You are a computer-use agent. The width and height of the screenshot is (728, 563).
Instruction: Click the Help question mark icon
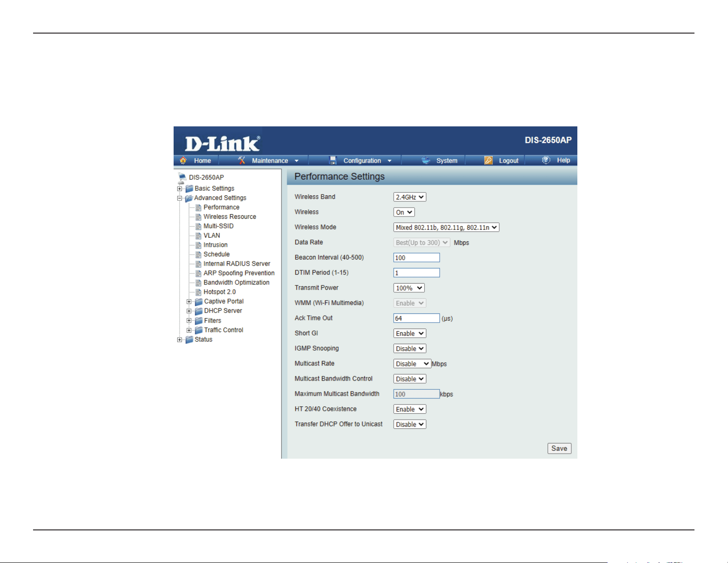pyautogui.click(x=546, y=160)
